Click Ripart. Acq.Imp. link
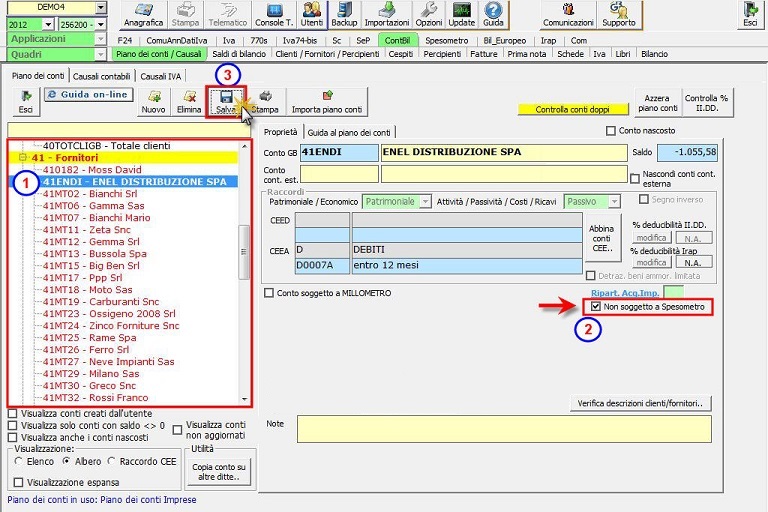The height and width of the screenshot is (512, 768). coord(625,293)
